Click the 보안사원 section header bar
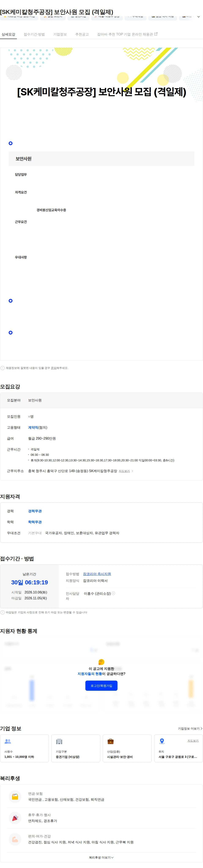 (101, 159)
